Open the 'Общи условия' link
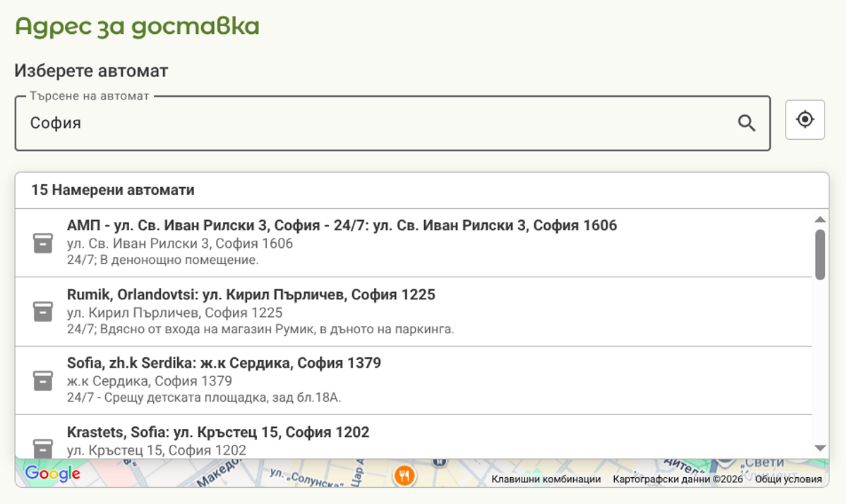The width and height of the screenshot is (847, 504). 788,479
